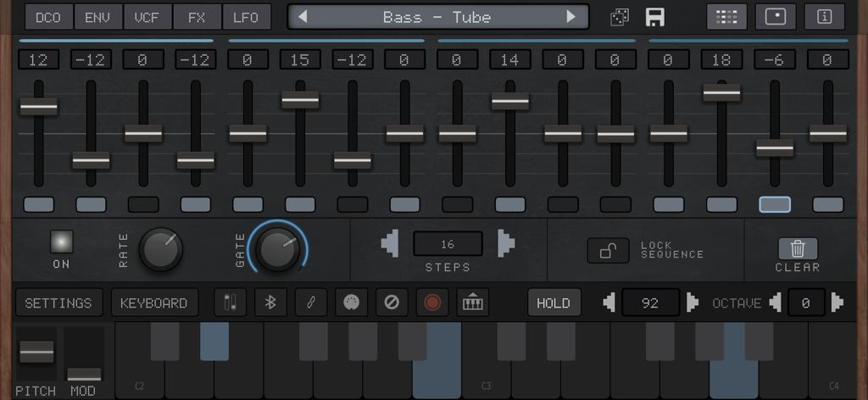Increase the step count with right arrow
868x400 pixels.
click(506, 244)
